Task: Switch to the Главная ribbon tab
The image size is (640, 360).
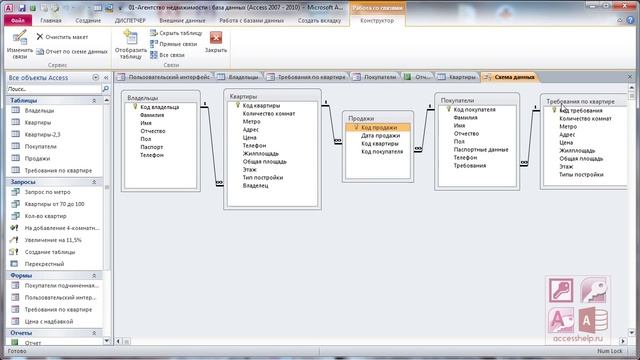Action: click(x=51, y=20)
